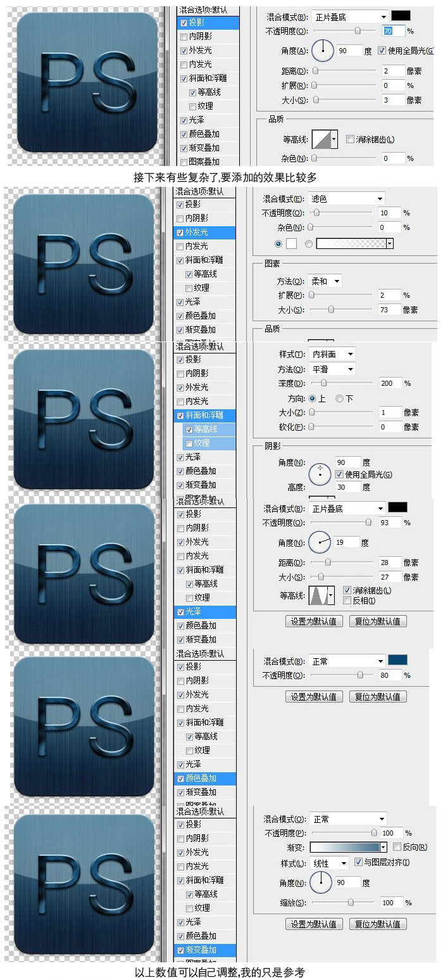
Task: Open 正常 blend dropdown beside blue swatch
Action: pyautogui.click(x=347, y=661)
